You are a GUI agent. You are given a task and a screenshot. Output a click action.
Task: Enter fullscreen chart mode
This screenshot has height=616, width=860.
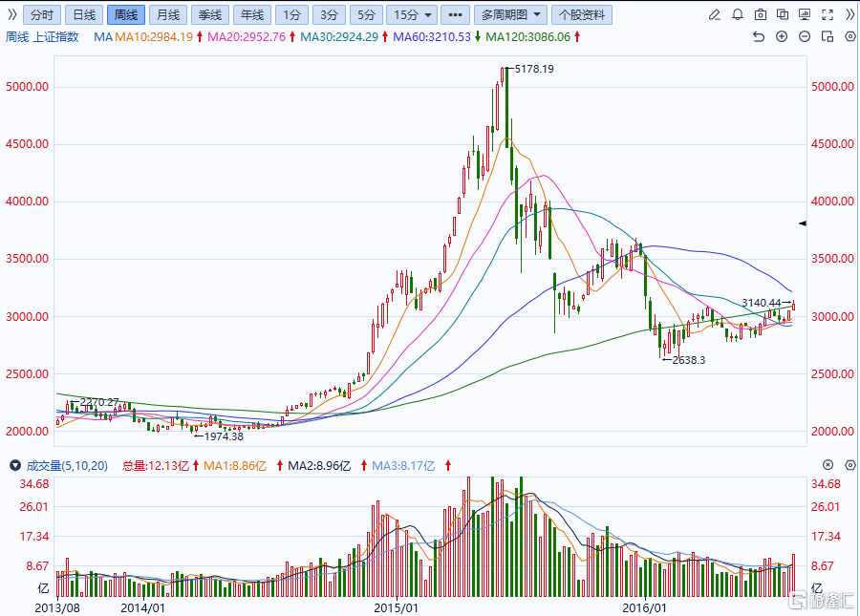pos(828,14)
